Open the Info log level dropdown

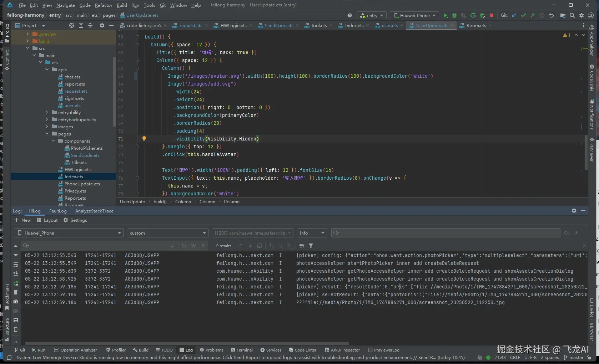(x=312, y=233)
